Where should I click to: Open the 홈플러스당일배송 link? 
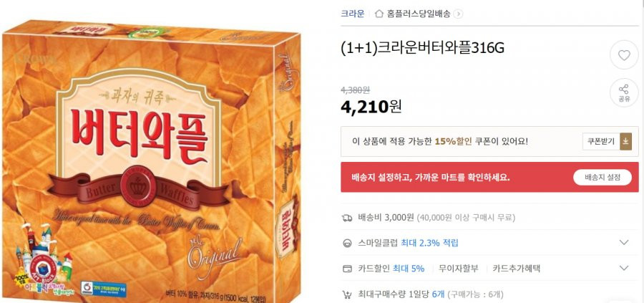point(418,14)
